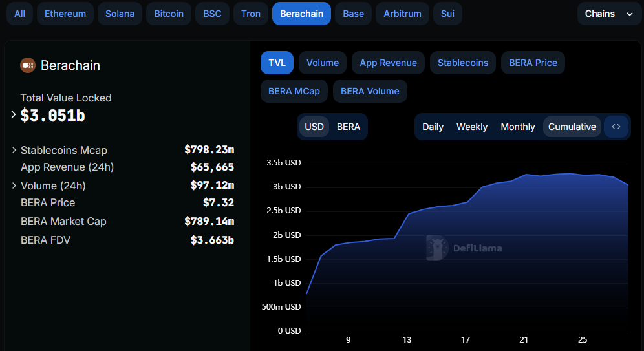644x351 pixels.
Task: Click the Berachain logo icon
Action: 28,65
